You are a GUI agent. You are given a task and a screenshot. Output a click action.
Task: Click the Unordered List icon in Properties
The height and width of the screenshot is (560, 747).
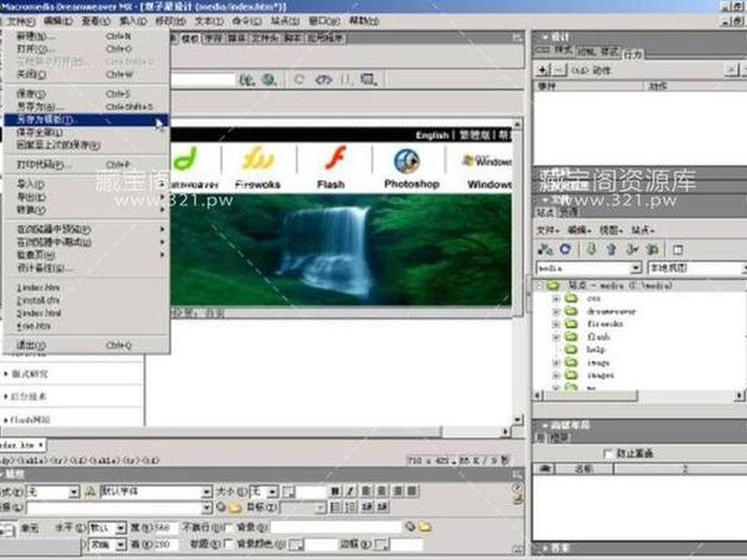click(335, 507)
